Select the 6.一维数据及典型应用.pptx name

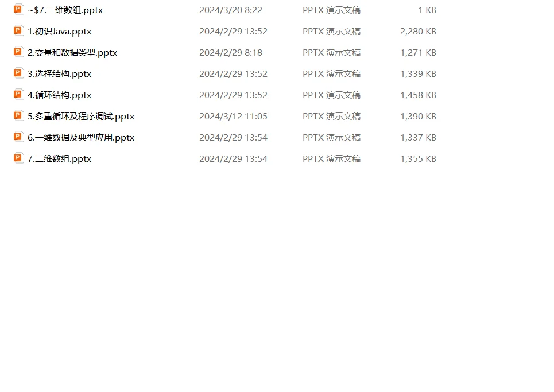point(81,137)
